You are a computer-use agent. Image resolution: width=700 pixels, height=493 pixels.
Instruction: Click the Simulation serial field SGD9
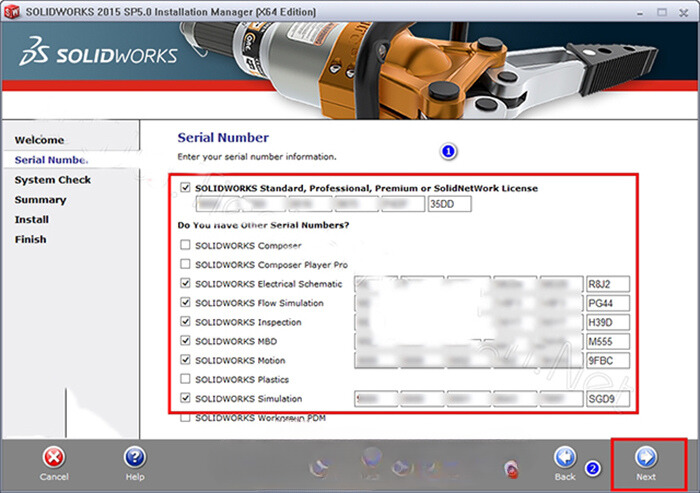point(608,399)
